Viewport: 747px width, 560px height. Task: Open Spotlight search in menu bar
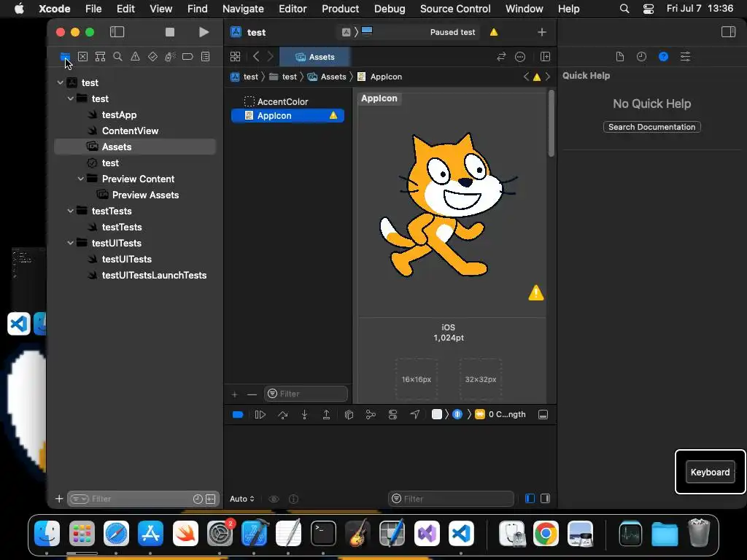pos(624,9)
